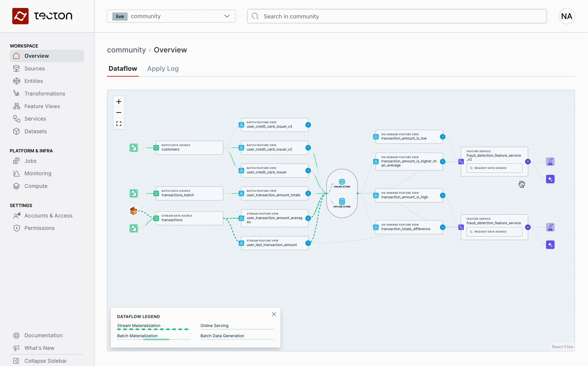Click the file icon below Kinesis icon
The image size is (588, 366).
click(134, 228)
